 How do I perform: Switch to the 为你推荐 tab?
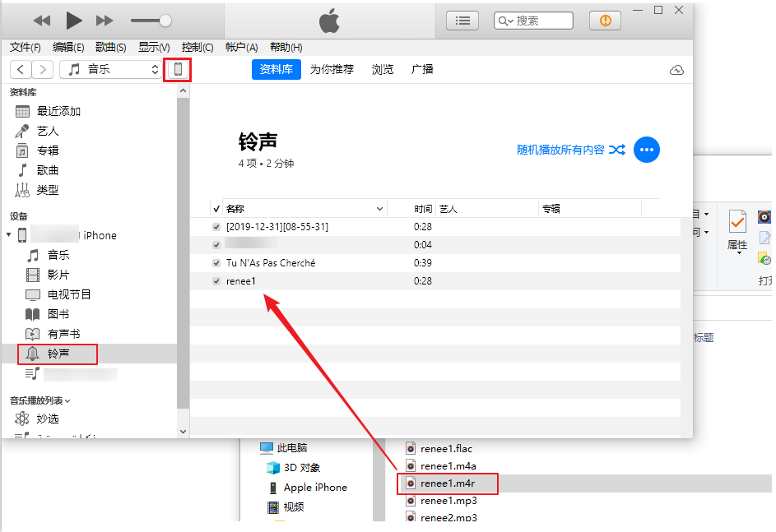332,70
